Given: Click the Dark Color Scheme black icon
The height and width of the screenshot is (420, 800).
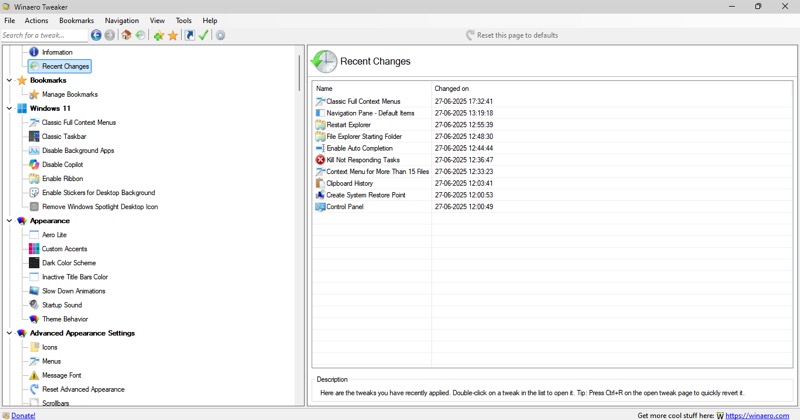Looking at the screenshot, I should (34, 263).
